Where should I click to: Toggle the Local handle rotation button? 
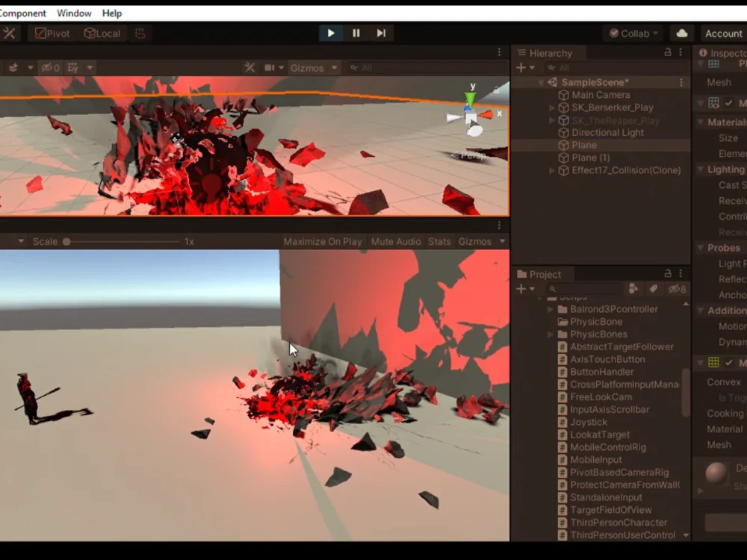click(102, 34)
